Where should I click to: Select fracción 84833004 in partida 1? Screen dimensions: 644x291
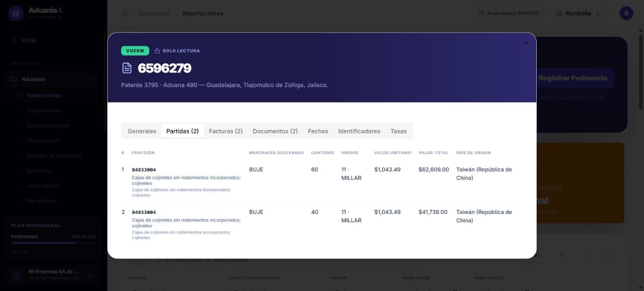(144, 170)
